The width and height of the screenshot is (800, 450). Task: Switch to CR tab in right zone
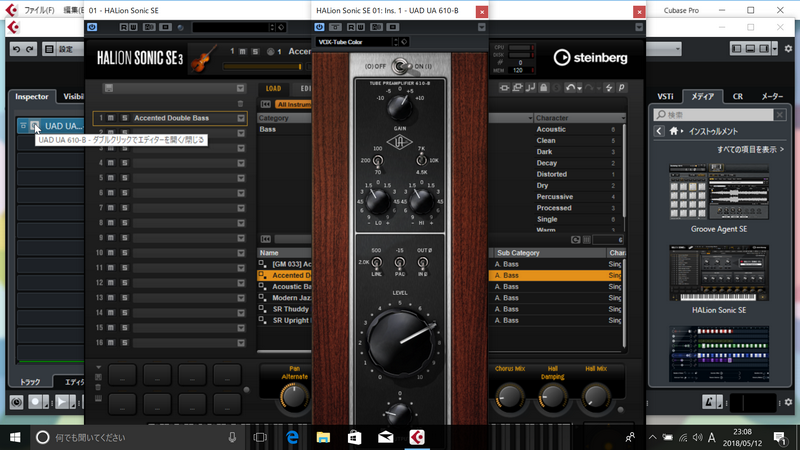click(738, 96)
